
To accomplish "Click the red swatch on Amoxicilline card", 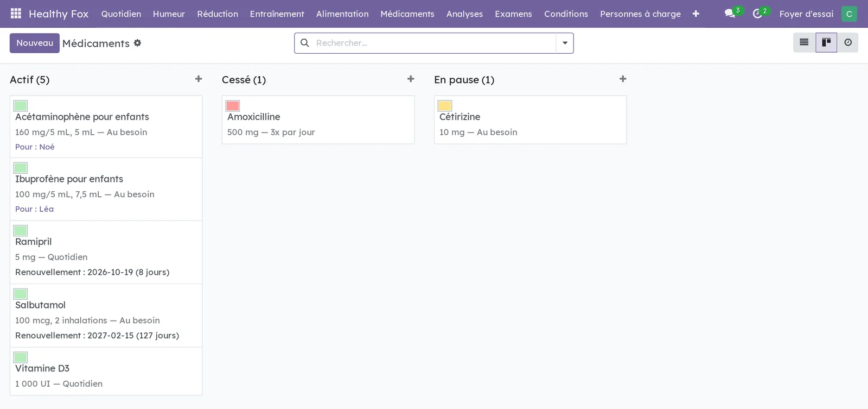I will coord(233,106).
